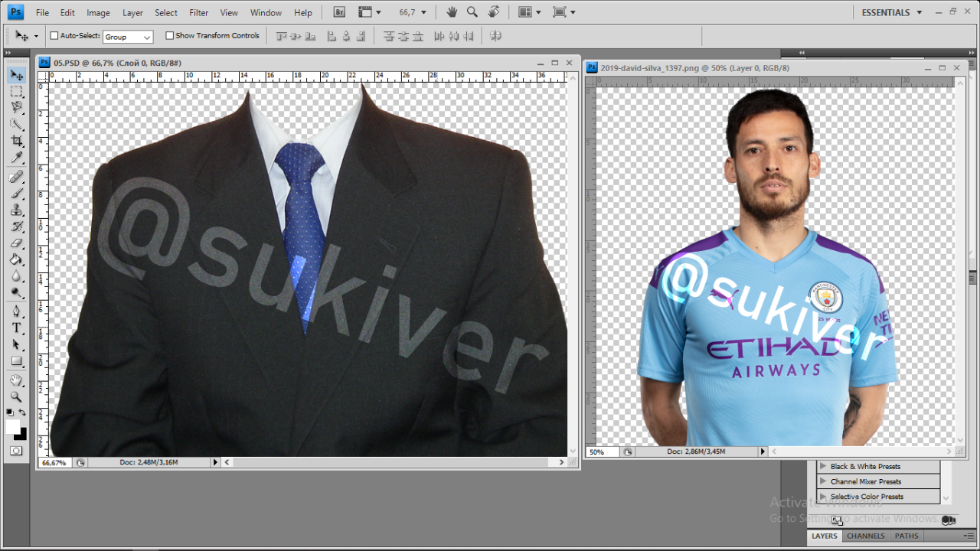
Task: Expand Black & White Presets
Action: tap(823, 466)
